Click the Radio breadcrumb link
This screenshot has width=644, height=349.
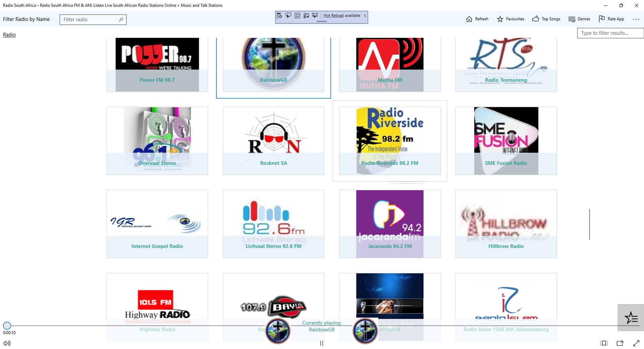click(x=9, y=35)
